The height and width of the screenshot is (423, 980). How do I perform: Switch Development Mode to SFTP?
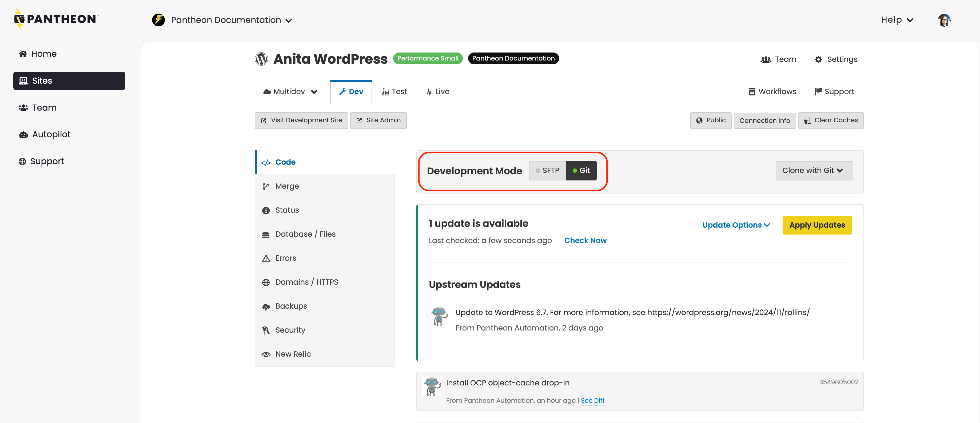point(547,171)
